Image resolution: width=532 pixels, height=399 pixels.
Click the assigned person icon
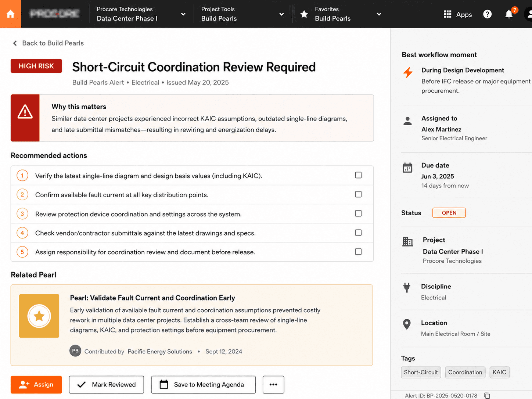(x=407, y=121)
